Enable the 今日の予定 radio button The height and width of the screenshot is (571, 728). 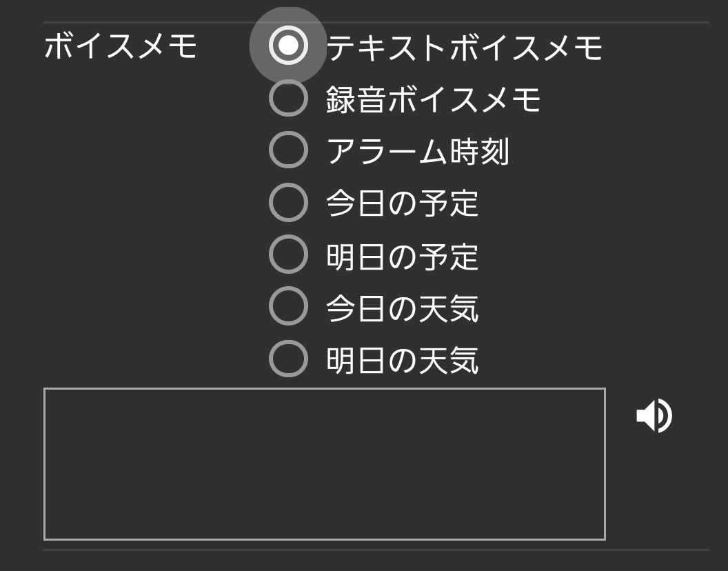[x=288, y=203]
